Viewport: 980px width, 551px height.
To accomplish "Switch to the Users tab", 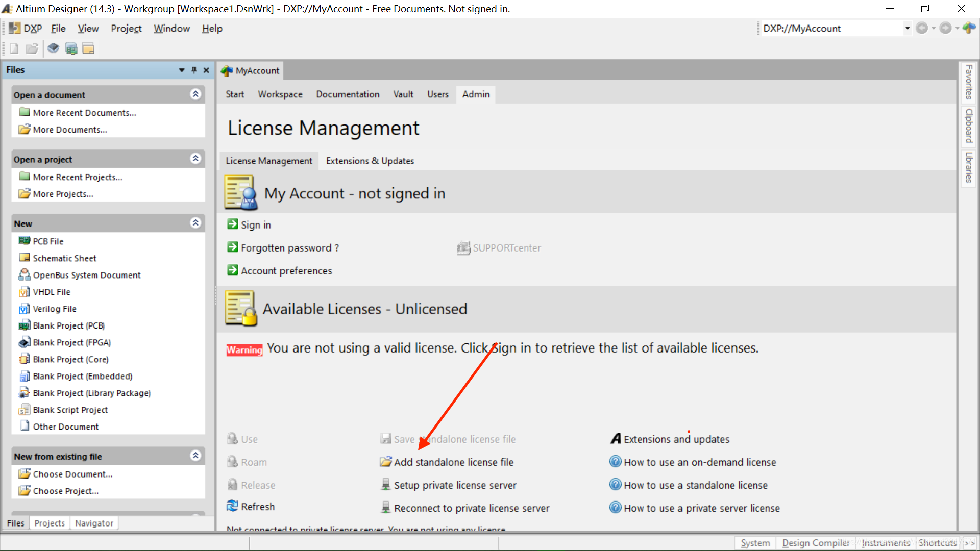I will pos(438,94).
